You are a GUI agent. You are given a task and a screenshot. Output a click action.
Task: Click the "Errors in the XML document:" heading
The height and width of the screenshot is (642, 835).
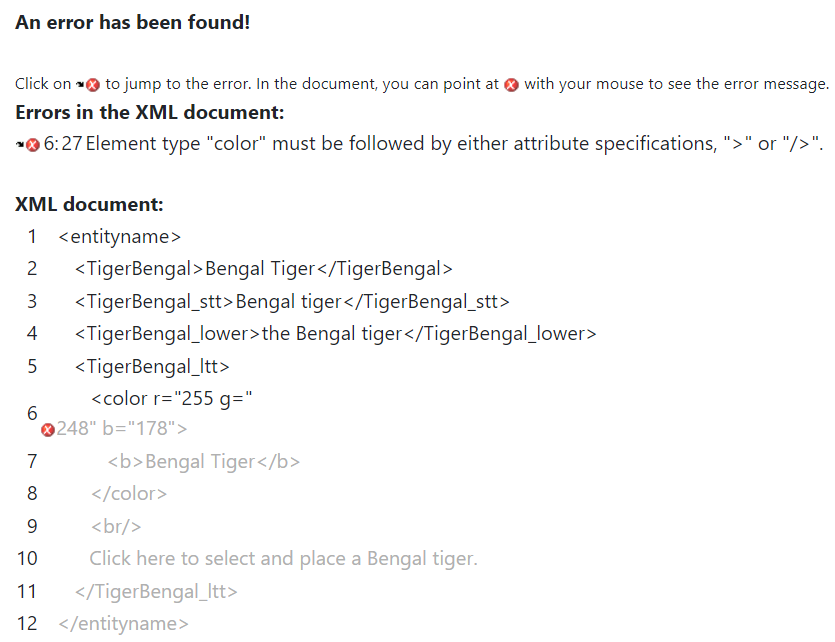coord(150,112)
